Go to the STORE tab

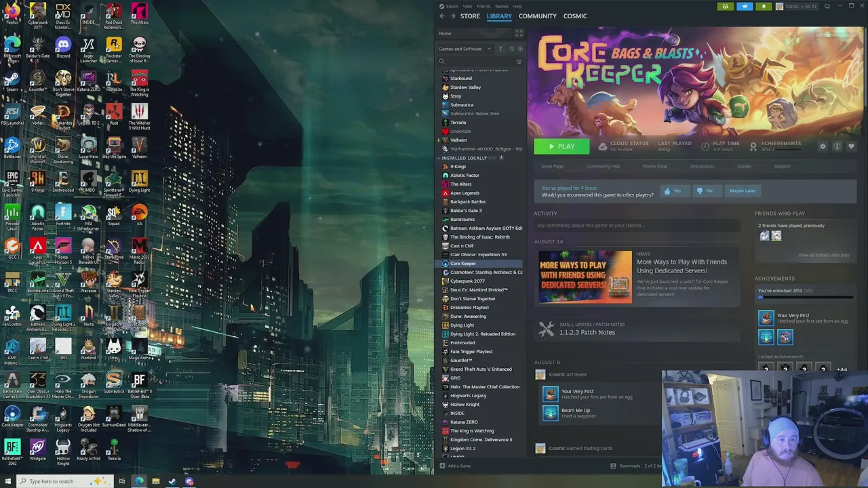click(x=470, y=16)
